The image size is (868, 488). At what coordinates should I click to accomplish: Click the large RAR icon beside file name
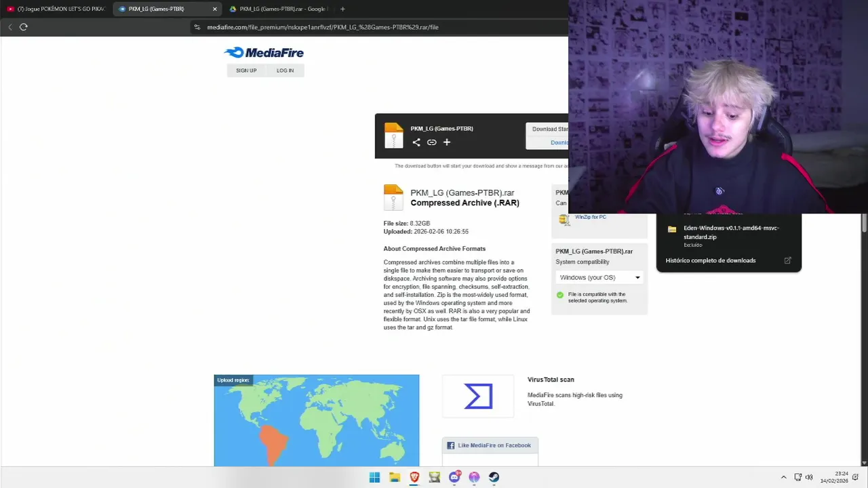[x=393, y=198]
